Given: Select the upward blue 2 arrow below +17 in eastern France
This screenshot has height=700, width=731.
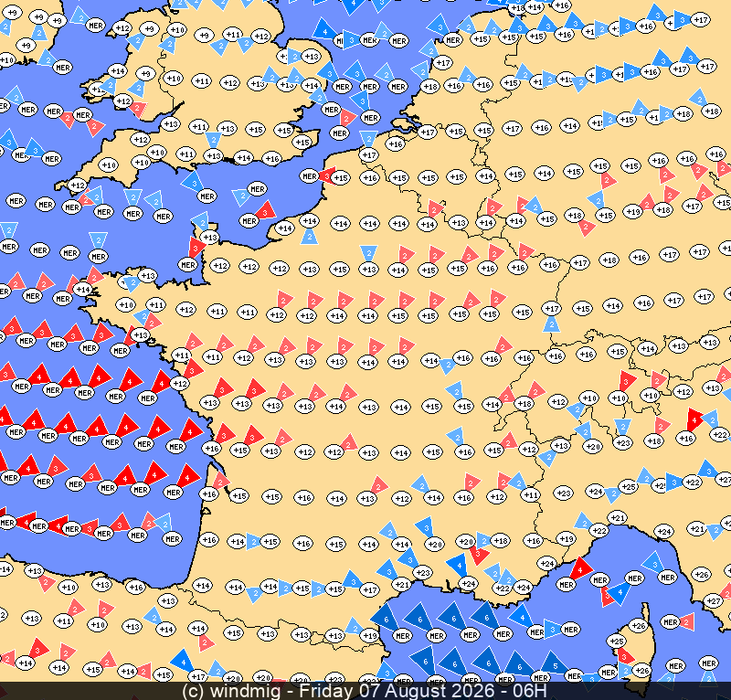Looking at the screenshot, I should pyautogui.click(x=552, y=324).
